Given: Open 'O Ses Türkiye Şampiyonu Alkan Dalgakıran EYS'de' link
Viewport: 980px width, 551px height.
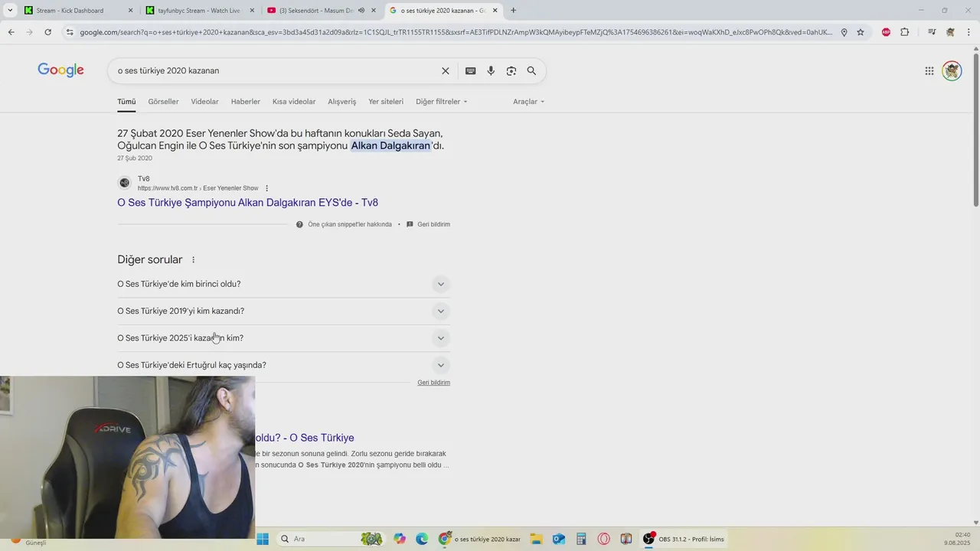Looking at the screenshot, I should tap(247, 203).
